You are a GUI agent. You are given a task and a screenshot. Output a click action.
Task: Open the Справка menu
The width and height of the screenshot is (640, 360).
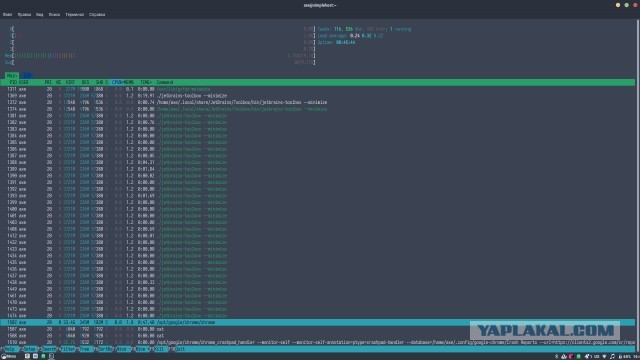coord(97,14)
